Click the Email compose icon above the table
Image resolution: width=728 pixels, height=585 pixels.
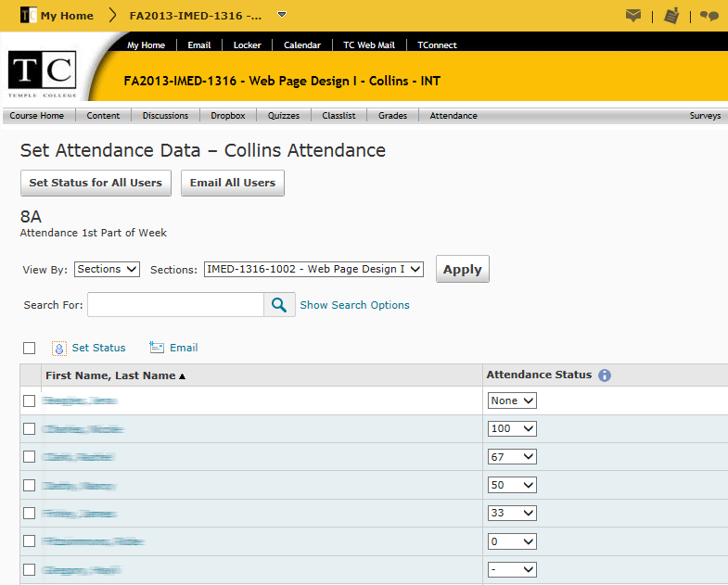click(x=157, y=348)
